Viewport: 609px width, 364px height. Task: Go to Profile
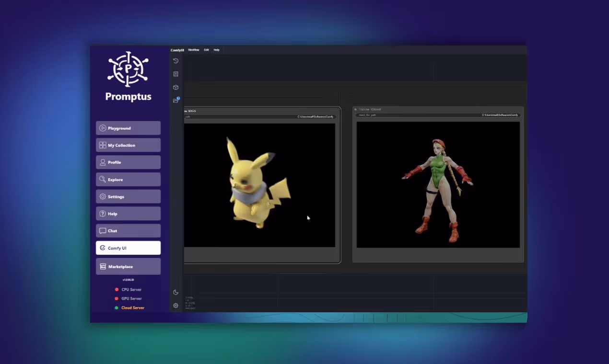pyautogui.click(x=128, y=162)
